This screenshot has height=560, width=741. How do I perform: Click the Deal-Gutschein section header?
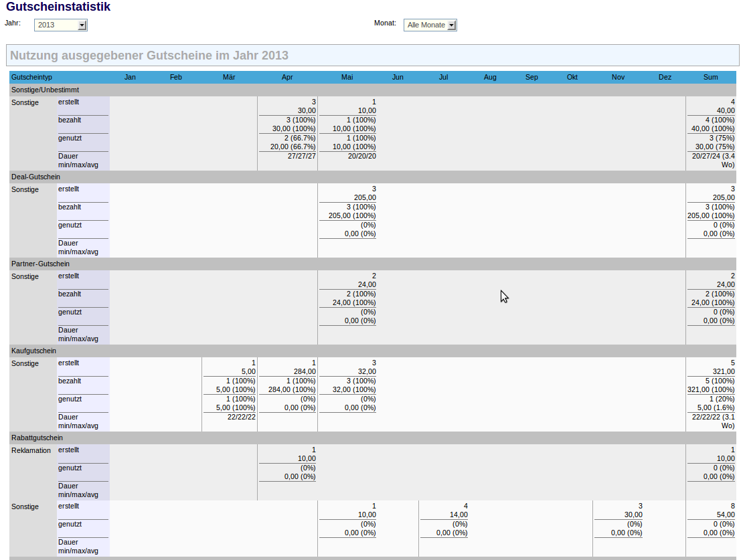pyautogui.click(x=35, y=177)
